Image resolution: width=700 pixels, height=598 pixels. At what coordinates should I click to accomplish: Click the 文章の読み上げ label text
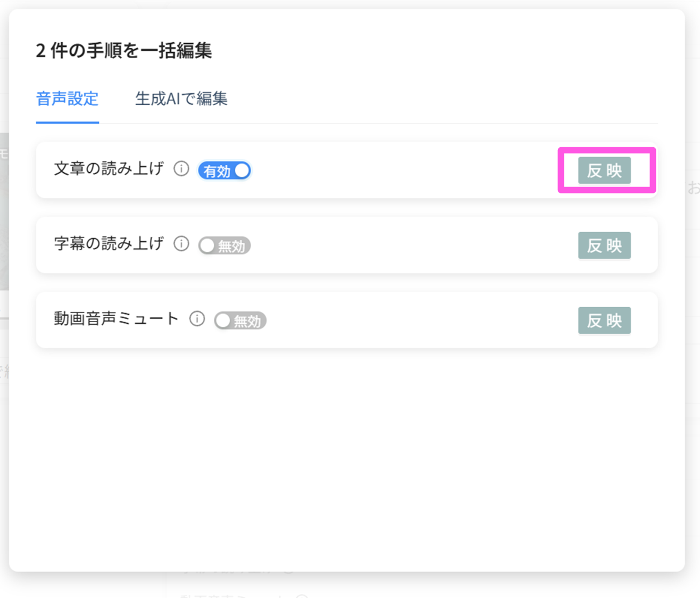pos(109,169)
